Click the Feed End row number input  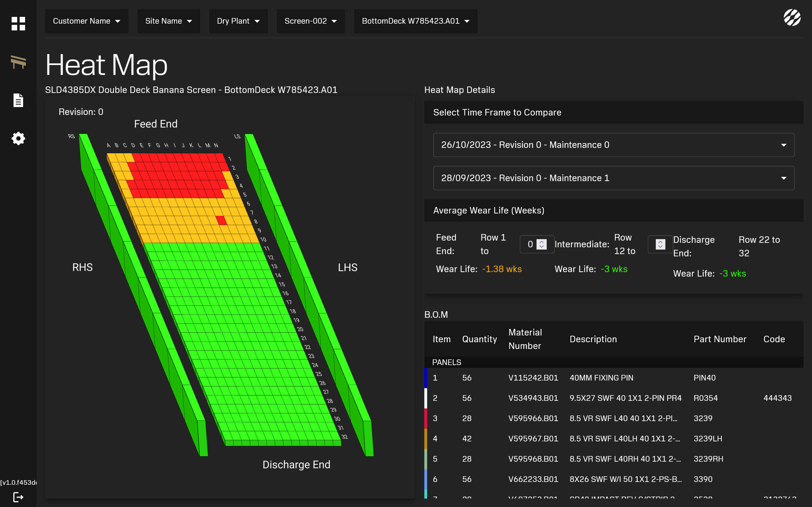point(530,244)
